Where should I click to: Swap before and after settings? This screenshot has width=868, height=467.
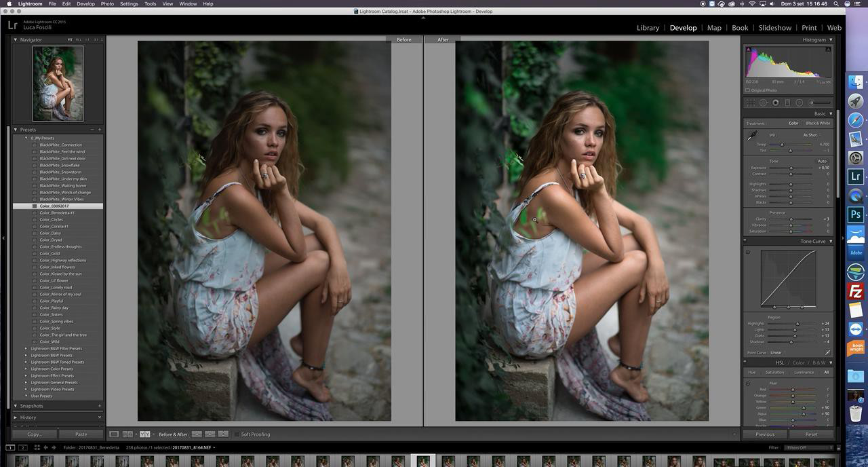[x=223, y=434]
